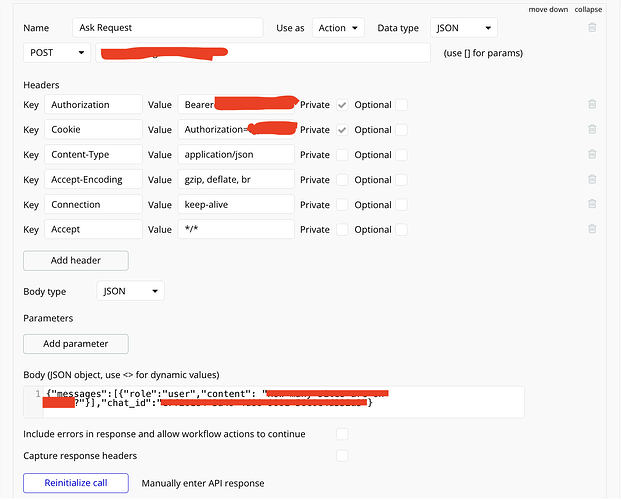Remove the Accept header trash icon
Screen dimensions: 621x500
(592, 229)
